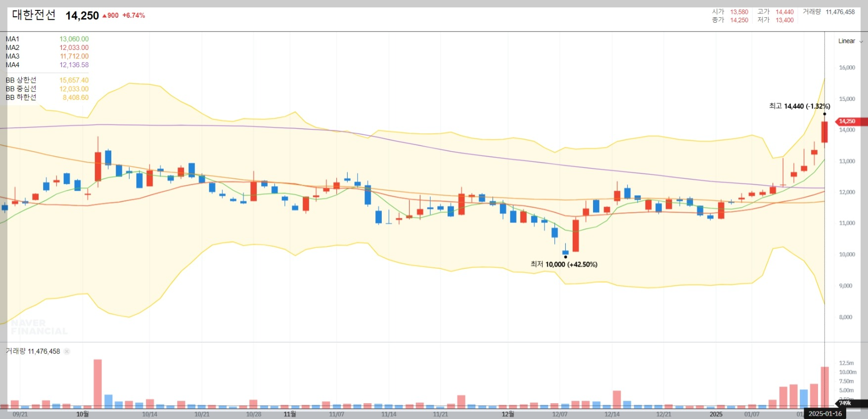Click the 10,000 price axis label

coord(847,254)
